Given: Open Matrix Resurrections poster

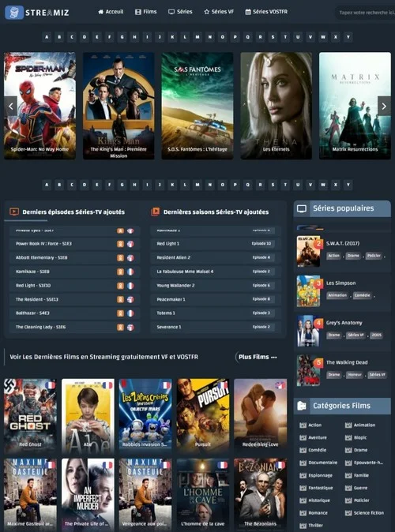Looking at the screenshot, I should [x=355, y=106].
